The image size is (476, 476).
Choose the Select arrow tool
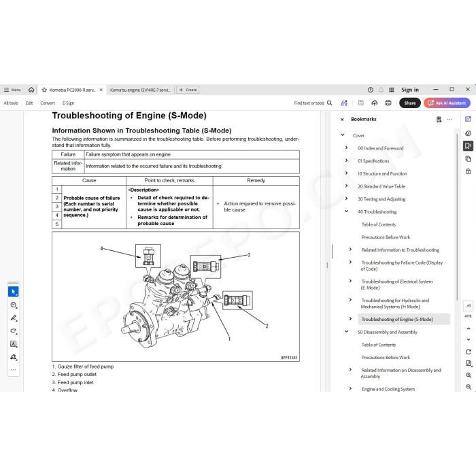pos(14,292)
